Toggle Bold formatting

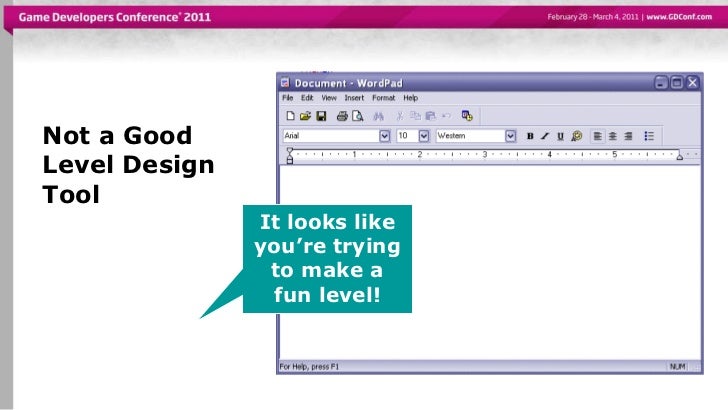coord(530,136)
